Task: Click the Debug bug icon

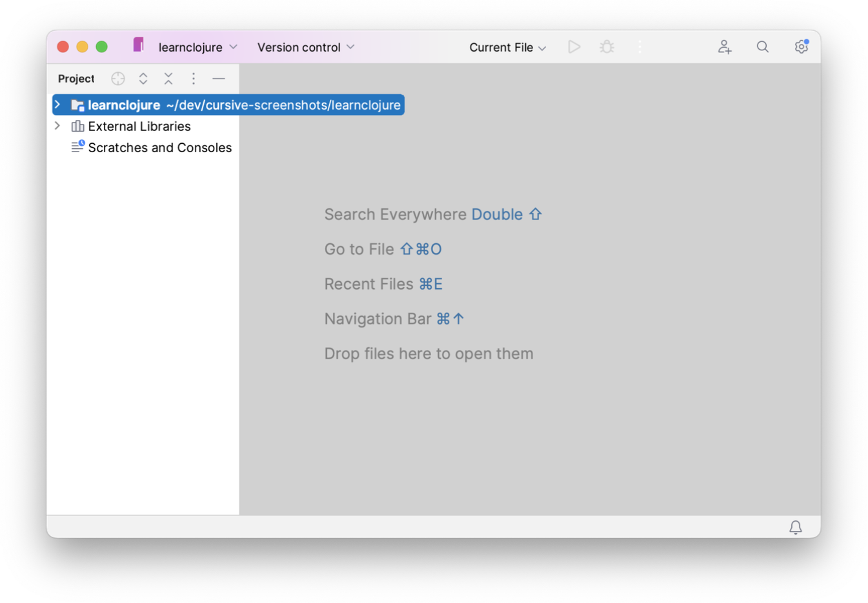Action: point(607,47)
